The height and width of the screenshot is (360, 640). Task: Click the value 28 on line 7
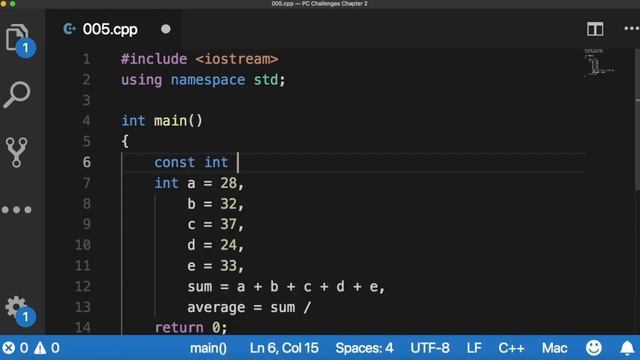point(229,183)
